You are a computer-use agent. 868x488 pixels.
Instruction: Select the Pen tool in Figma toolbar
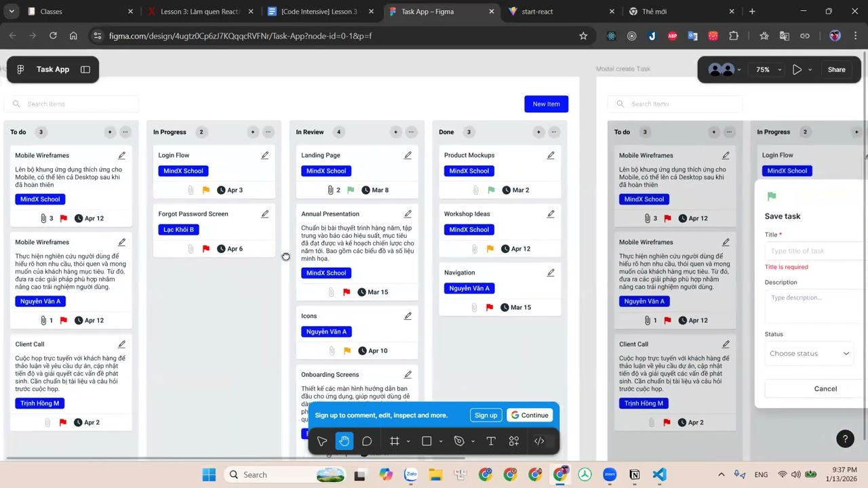coord(459,441)
